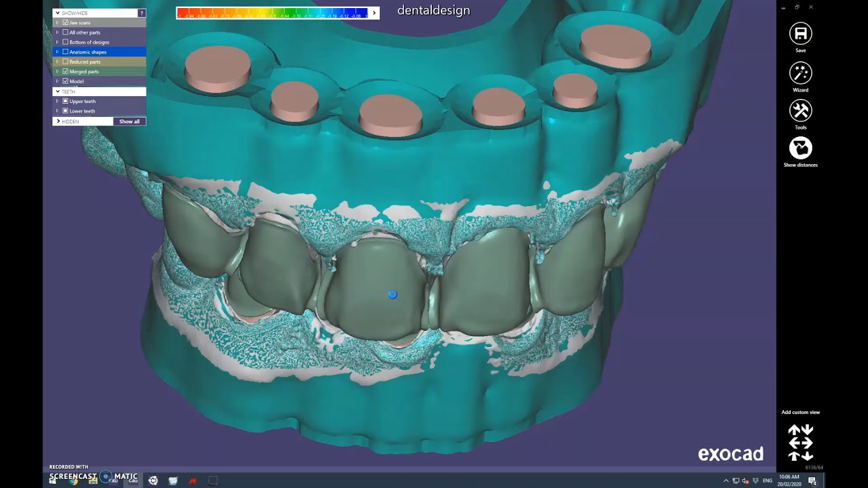Click the left view arrow
The width and height of the screenshot is (868, 488).
point(794,443)
